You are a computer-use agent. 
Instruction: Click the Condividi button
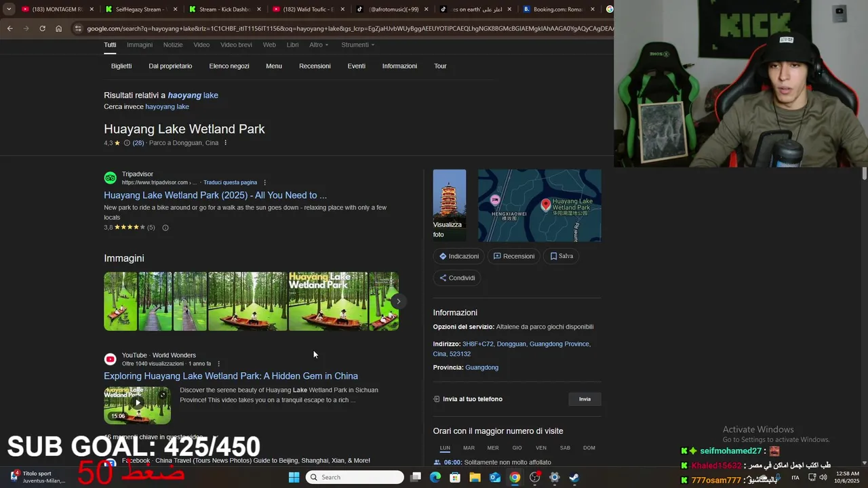point(457,278)
